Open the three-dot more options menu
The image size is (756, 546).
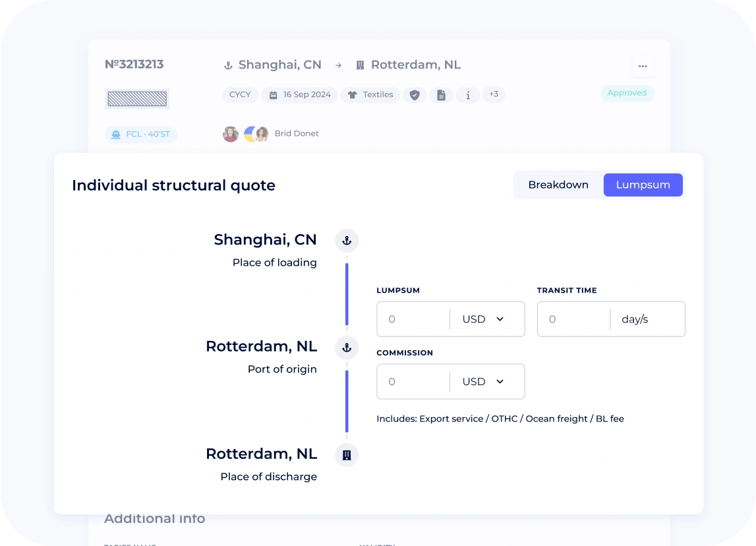(x=643, y=66)
